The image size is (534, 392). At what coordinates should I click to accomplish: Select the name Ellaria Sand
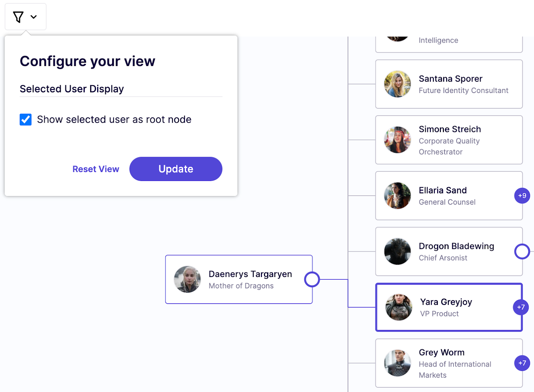pyautogui.click(x=443, y=190)
